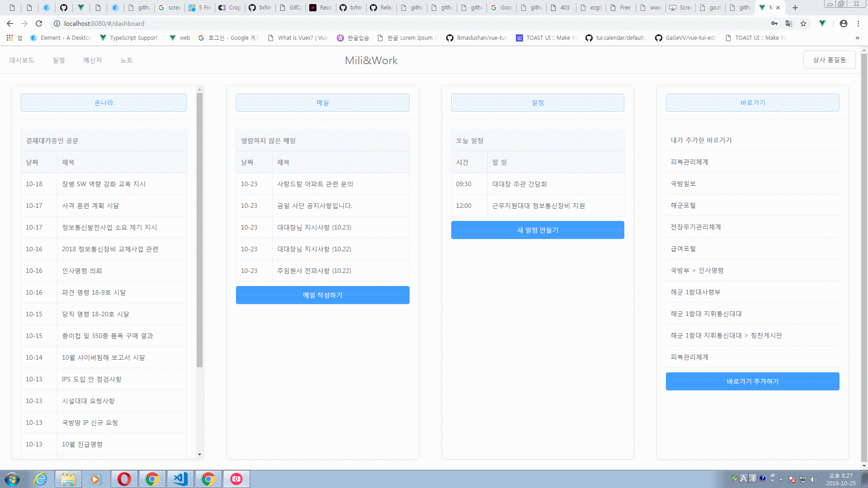Open the Vue devtools extension icon
Image resolution: width=868 pixels, height=488 pixels.
pos(822,23)
